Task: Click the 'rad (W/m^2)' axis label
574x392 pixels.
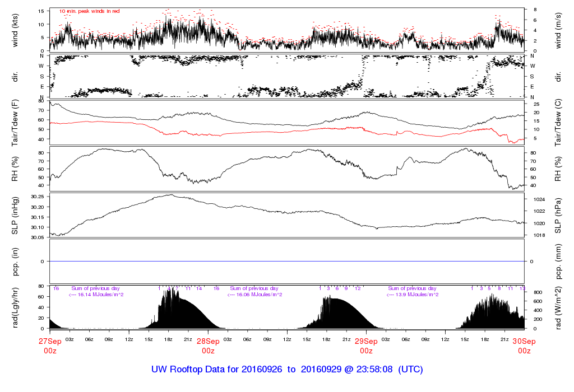Action: 558,307
